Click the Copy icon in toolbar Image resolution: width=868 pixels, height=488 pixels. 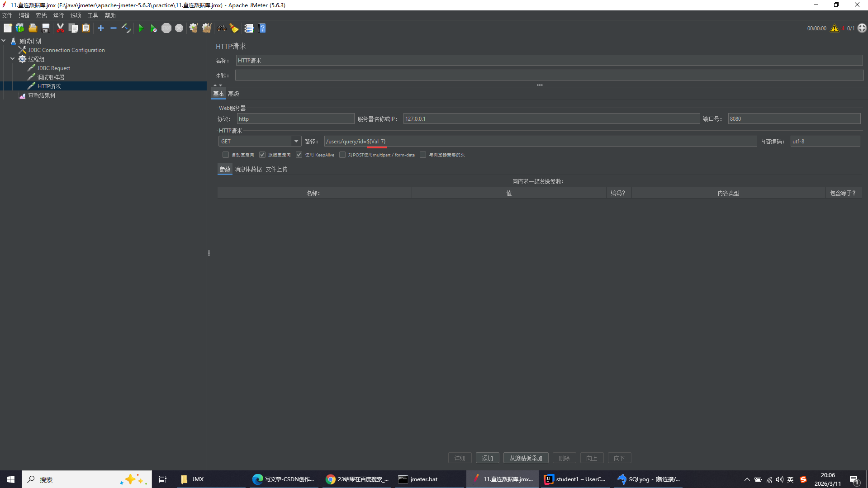tap(73, 28)
